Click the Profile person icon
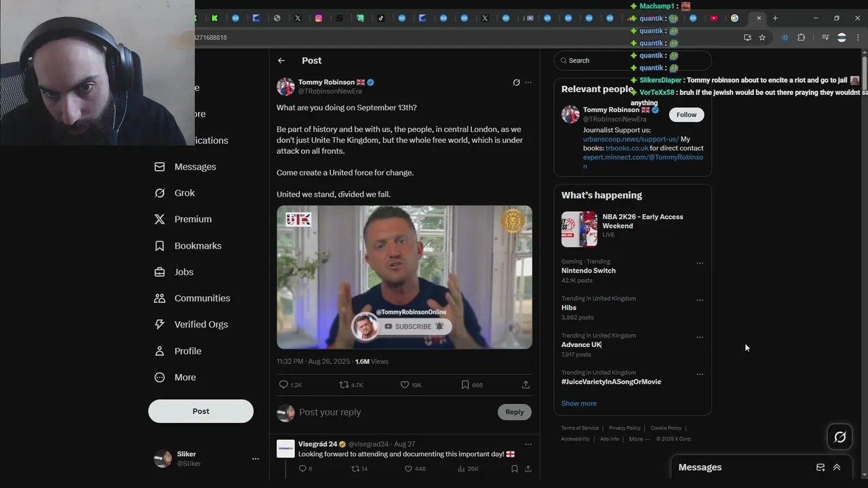Image resolution: width=868 pixels, height=488 pixels. (159, 351)
